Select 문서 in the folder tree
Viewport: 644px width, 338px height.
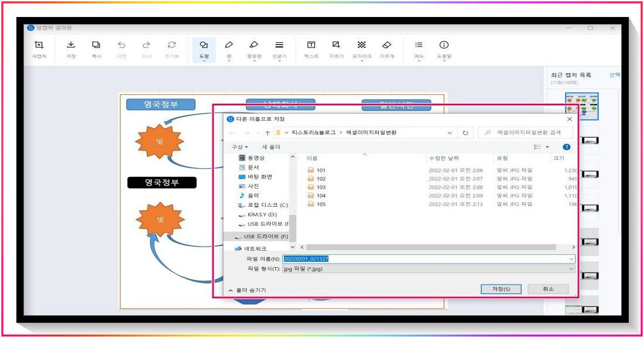point(249,168)
